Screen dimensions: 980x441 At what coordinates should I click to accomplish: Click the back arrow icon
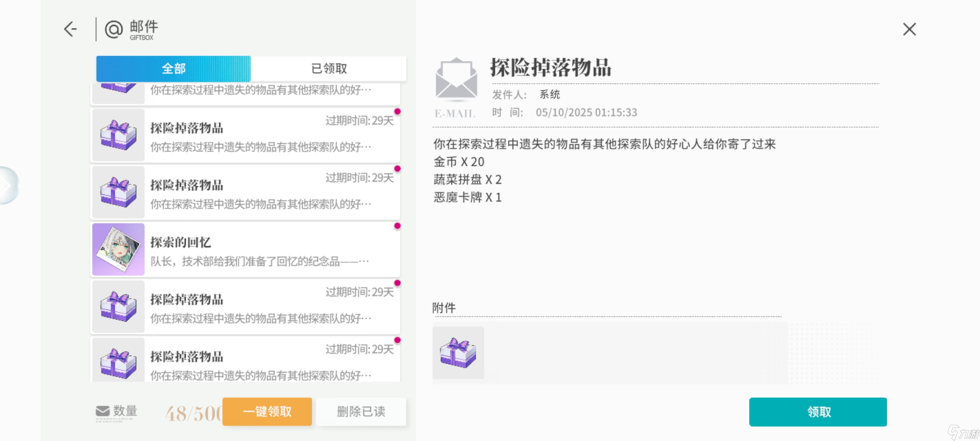click(70, 29)
